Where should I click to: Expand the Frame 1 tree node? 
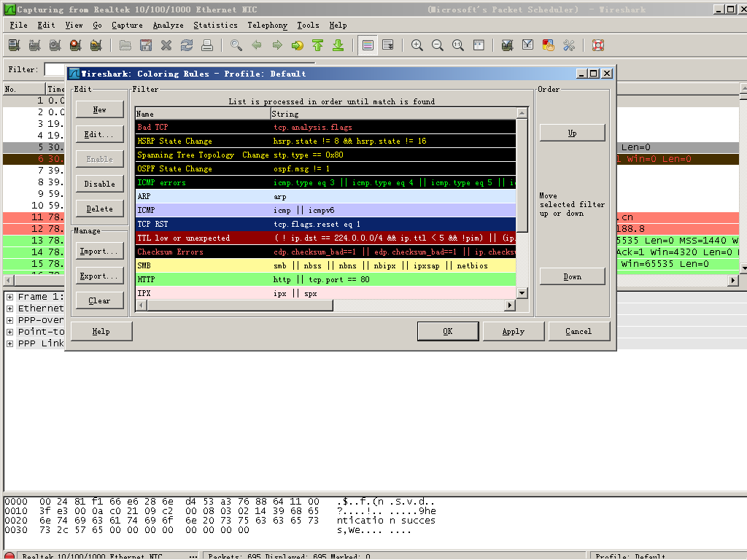[9, 297]
